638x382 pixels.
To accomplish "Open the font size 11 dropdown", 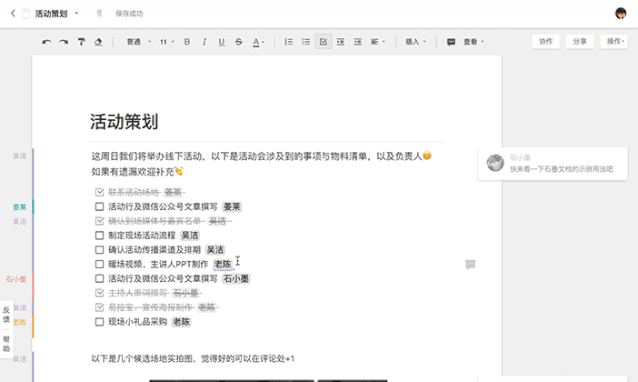I will [167, 42].
